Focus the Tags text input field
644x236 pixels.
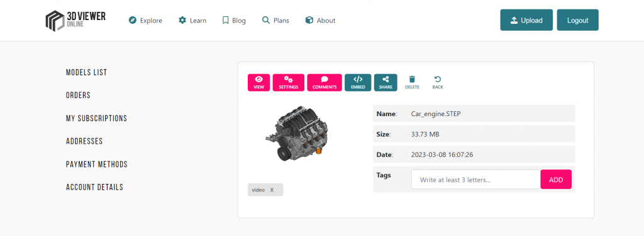coord(476,180)
